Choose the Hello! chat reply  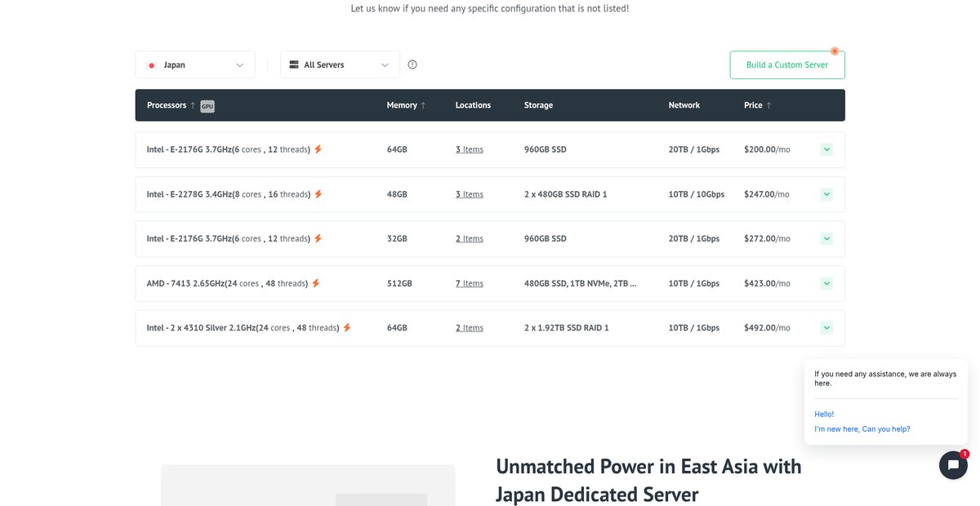pos(824,414)
